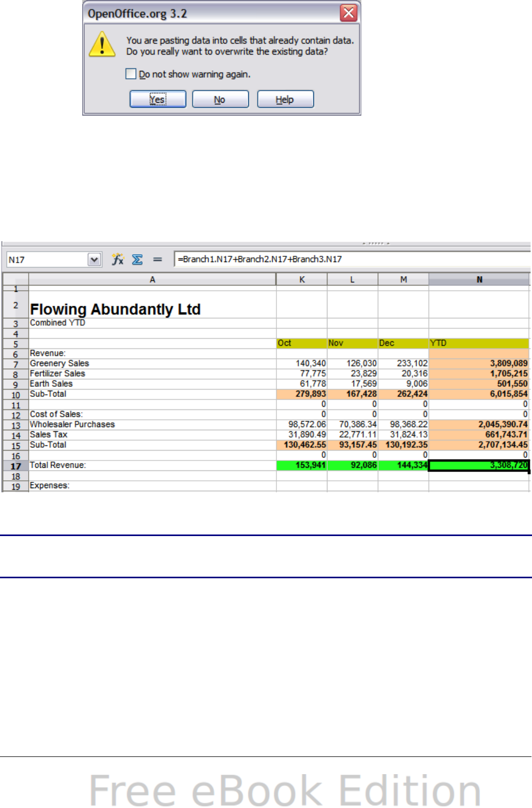This screenshot has width=532, height=808.
Task: Expand the Name Box dropdown arrow
Action: pyautogui.click(x=94, y=259)
